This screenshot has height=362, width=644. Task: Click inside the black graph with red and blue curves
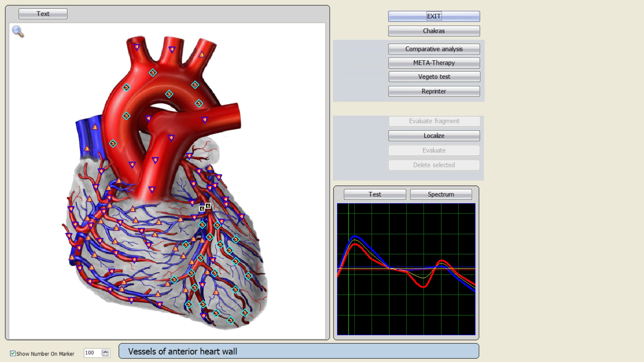(x=406, y=269)
